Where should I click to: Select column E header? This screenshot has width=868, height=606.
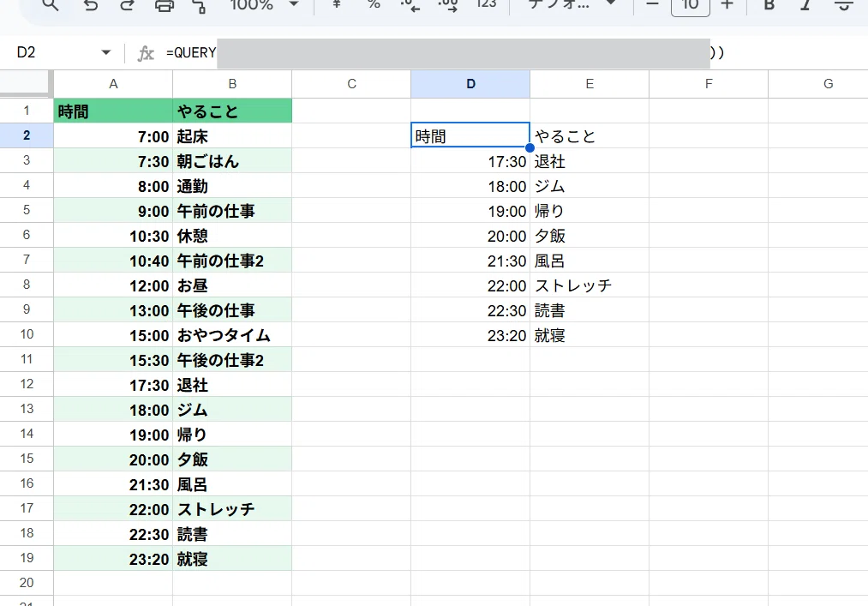pyautogui.click(x=590, y=84)
